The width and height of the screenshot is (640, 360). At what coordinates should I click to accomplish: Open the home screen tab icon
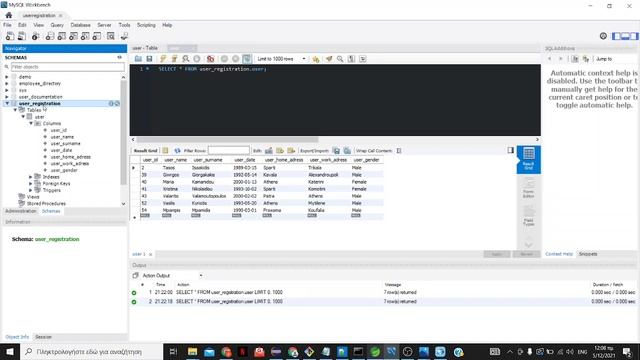point(9,15)
